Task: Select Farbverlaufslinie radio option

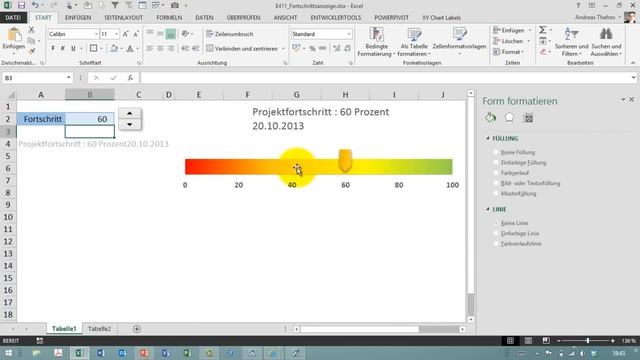Action: click(496, 243)
